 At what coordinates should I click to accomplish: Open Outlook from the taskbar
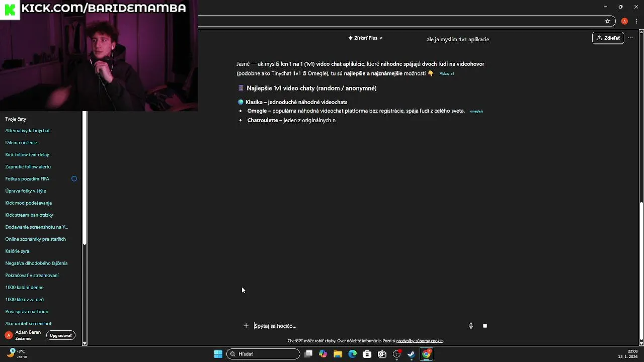[x=382, y=354]
